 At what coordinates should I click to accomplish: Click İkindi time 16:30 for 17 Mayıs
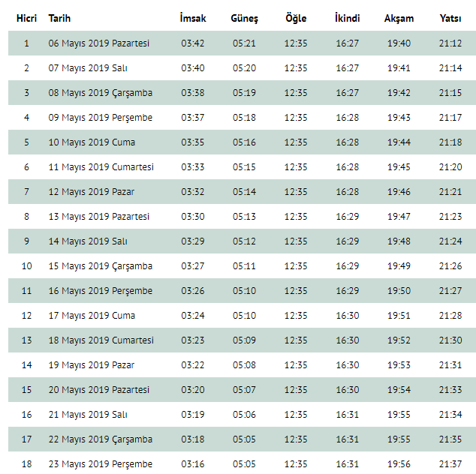348,316
